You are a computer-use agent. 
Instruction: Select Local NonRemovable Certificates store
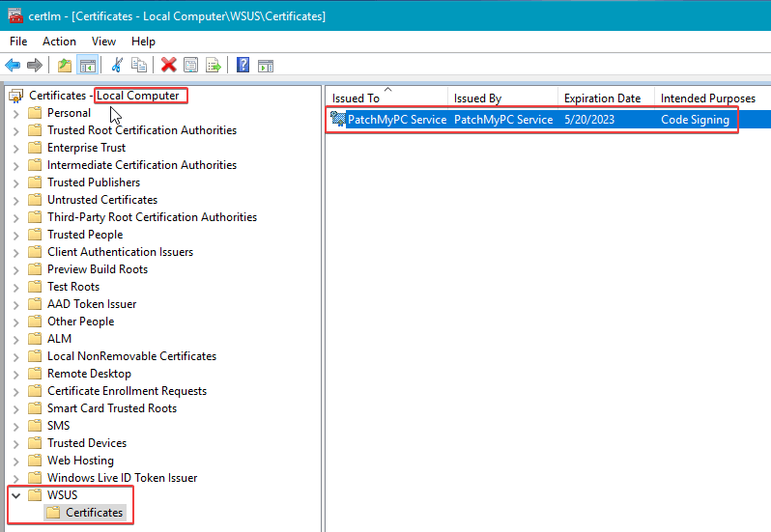pos(131,356)
